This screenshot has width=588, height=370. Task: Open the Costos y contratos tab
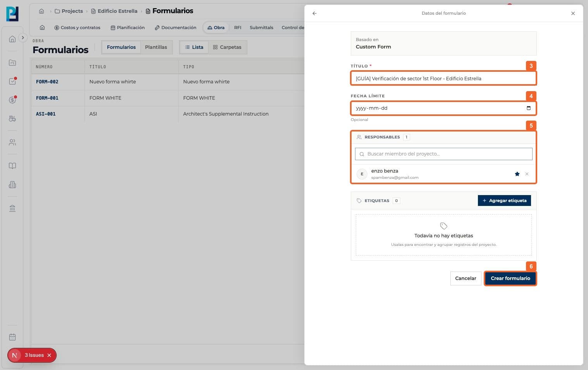(77, 28)
